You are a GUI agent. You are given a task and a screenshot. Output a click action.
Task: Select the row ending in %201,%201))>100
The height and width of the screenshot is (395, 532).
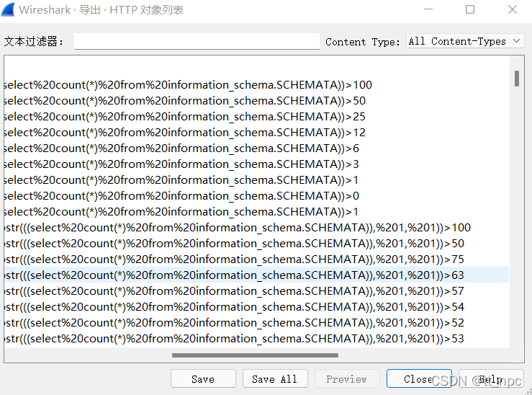pyautogui.click(x=256, y=228)
